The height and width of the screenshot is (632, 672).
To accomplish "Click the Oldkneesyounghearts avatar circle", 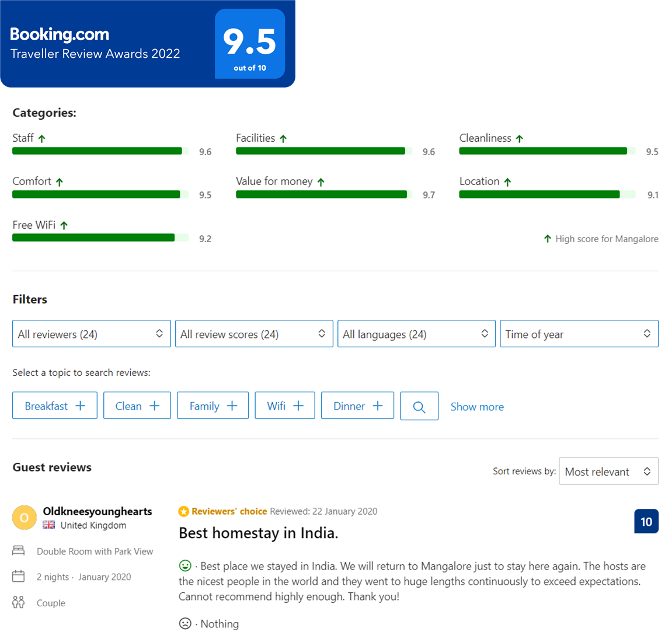I will 25,518.
